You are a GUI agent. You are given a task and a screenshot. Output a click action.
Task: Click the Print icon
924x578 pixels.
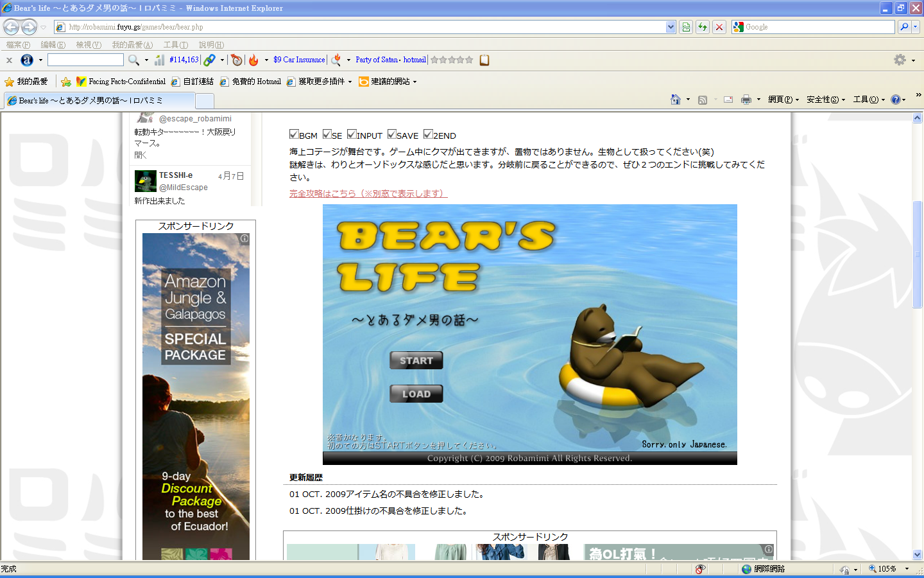point(746,100)
